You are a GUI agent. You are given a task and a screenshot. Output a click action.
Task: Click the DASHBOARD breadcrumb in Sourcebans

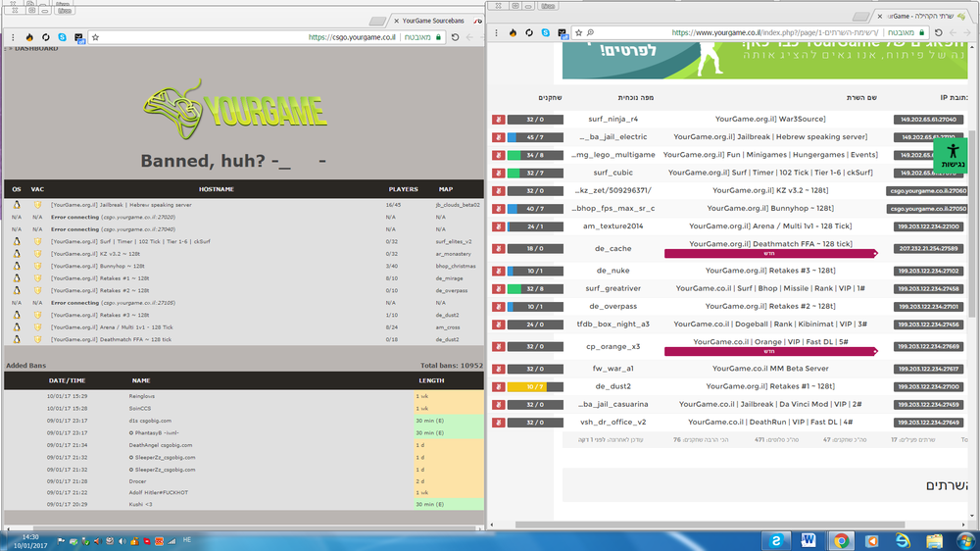coord(34,48)
